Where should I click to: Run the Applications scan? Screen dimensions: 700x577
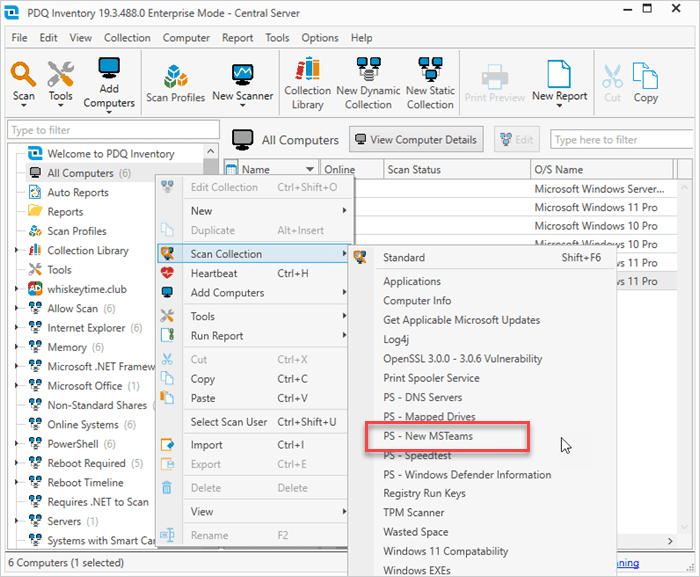point(482,281)
